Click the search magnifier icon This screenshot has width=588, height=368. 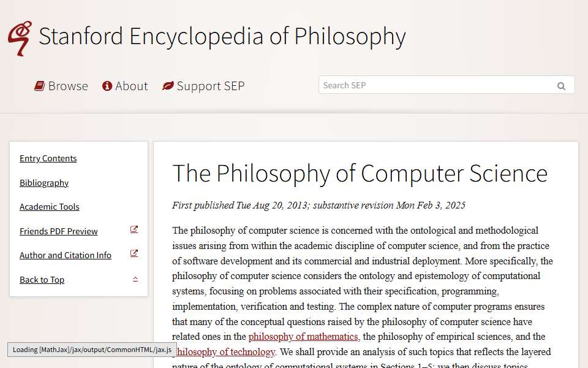[561, 86]
